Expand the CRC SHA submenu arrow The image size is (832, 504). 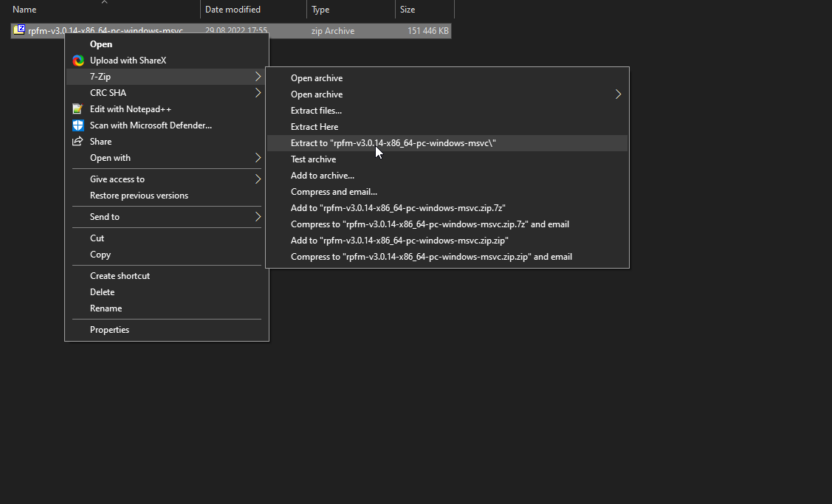(258, 93)
